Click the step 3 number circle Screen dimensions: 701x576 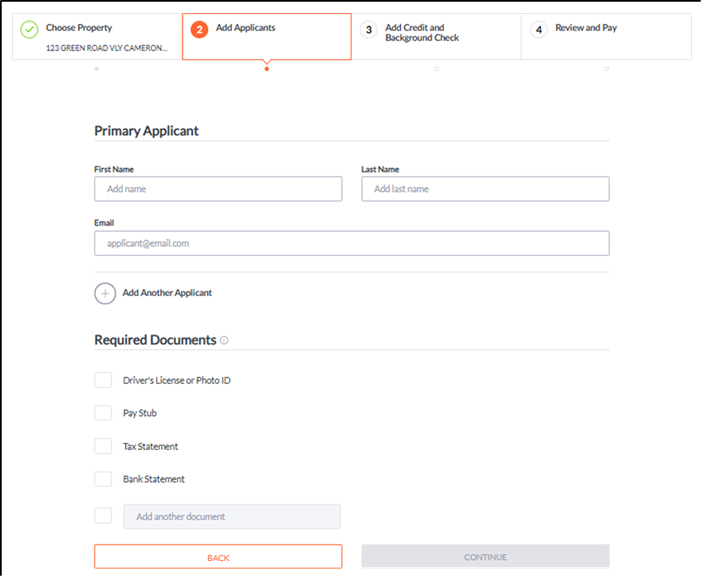click(x=369, y=30)
